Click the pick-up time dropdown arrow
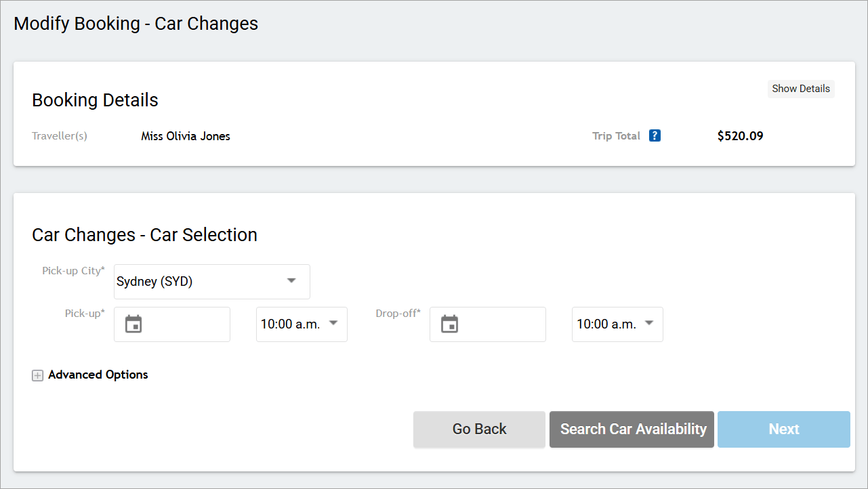The image size is (868, 489). click(333, 324)
